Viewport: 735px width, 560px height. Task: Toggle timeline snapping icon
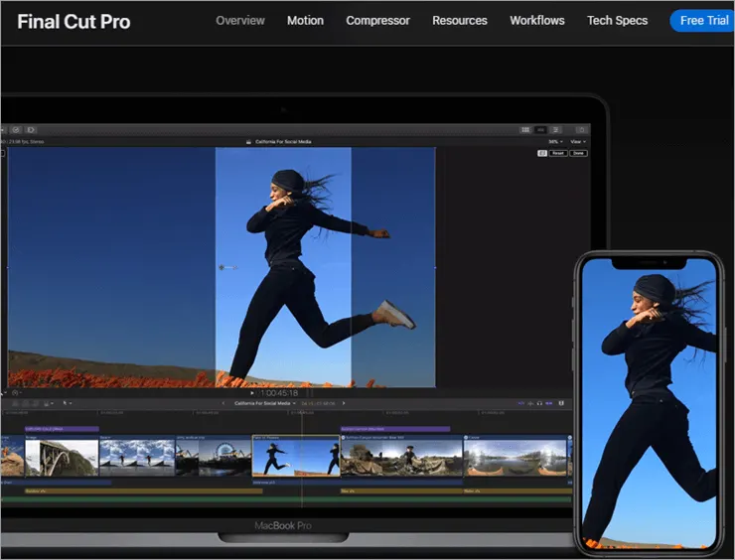coord(549,403)
